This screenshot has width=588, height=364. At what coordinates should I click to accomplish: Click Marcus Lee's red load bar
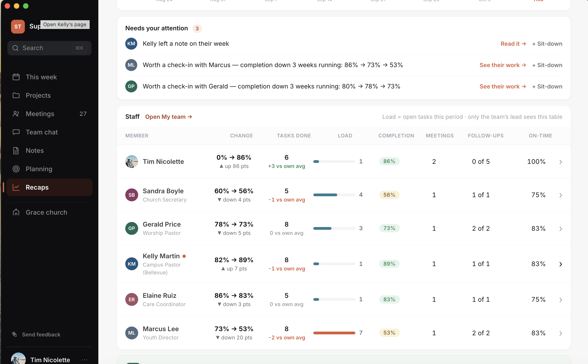click(334, 333)
